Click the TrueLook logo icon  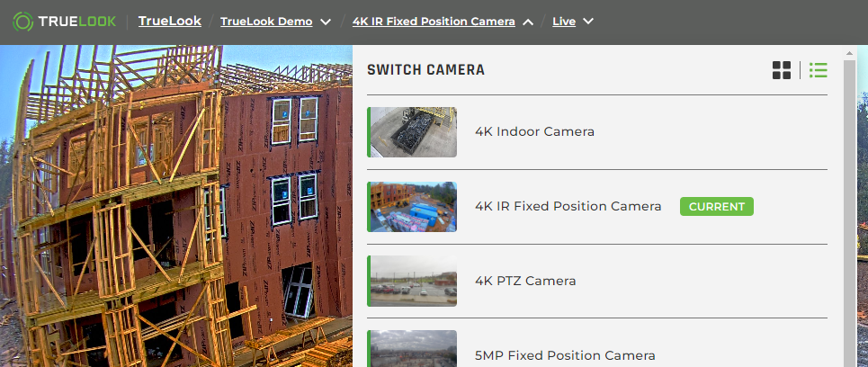(22, 22)
